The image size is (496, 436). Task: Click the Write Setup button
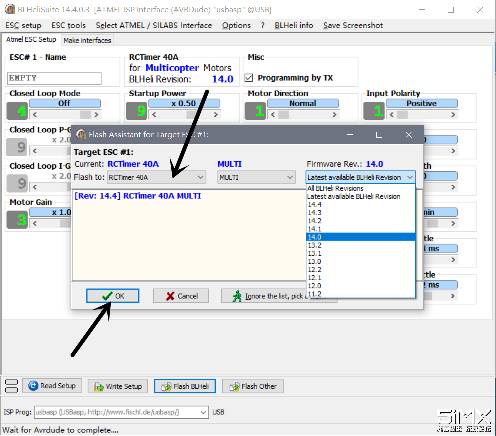(118, 386)
